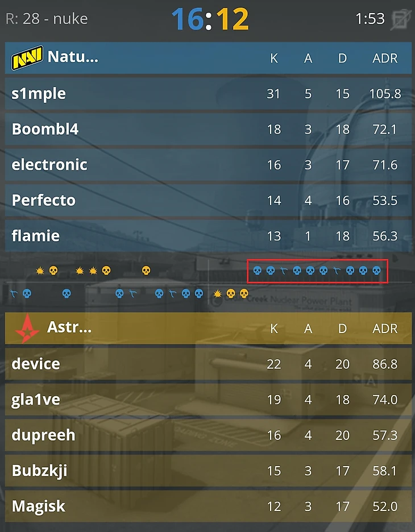Viewport: 415px width, 532px height.
Task: Click the 1:53 round timer
Action: pyautogui.click(x=370, y=19)
